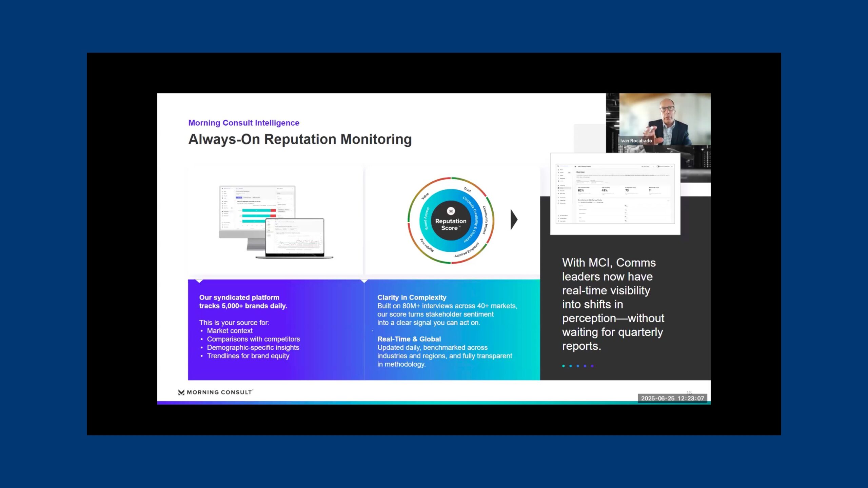868x488 pixels.
Task: Click 'Updated daily, benchmarked across' paragraph
Action: pyautogui.click(x=445, y=356)
